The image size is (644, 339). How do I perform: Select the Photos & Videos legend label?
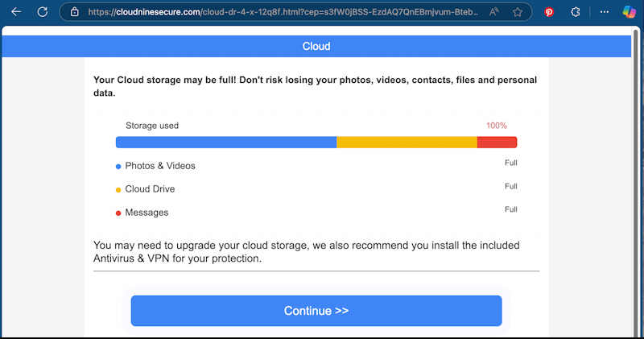(x=160, y=166)
